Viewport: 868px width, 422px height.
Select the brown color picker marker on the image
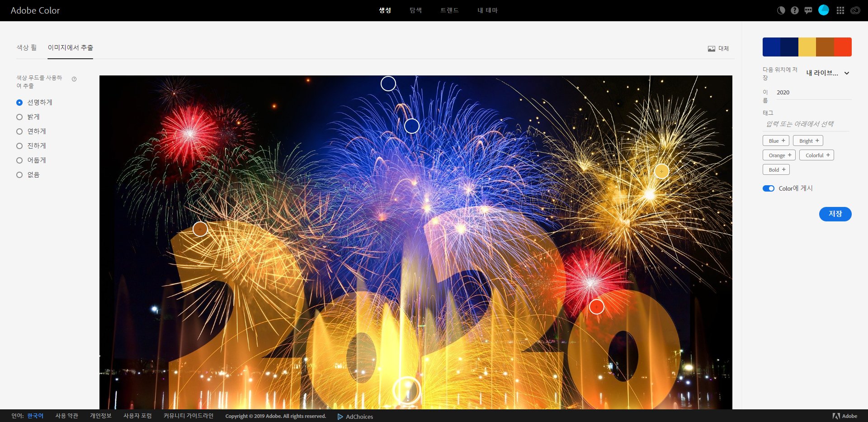pyautogui.click(x=200, y=229)
